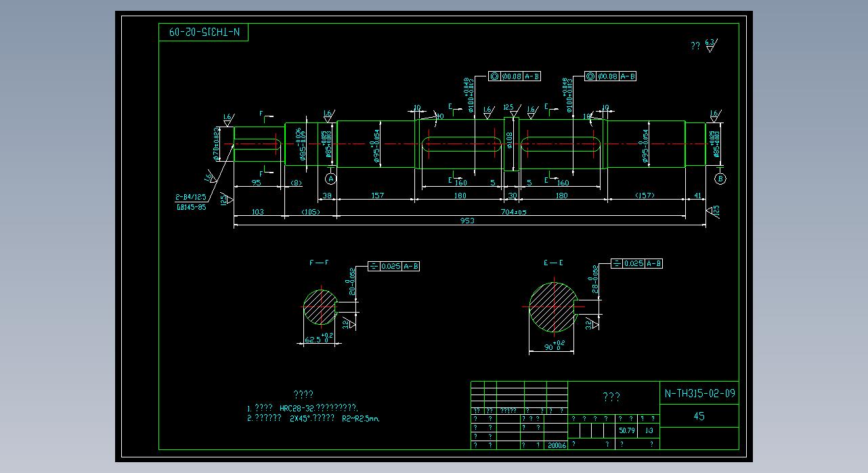Select the 2000.6 date cell in title block
Image resolution: width=868 pixels, height=473 pixels.
(557, 445)
